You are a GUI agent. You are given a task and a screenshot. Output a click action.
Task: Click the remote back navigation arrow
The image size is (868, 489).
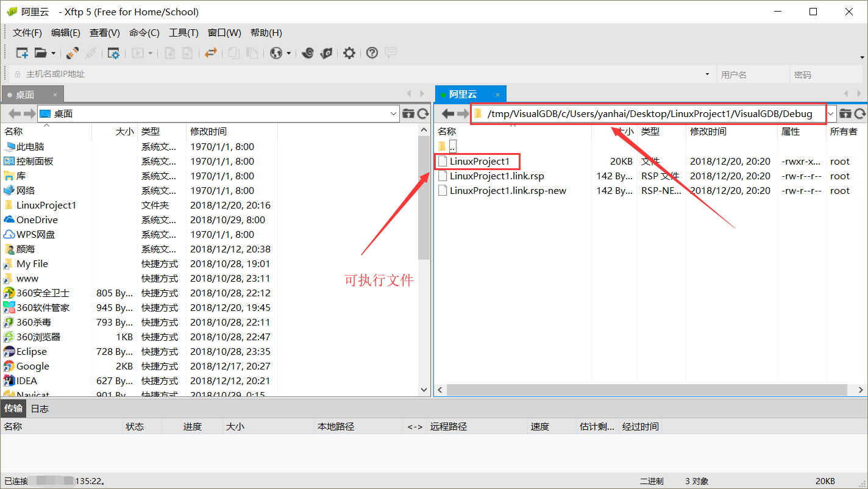[448, 113]
